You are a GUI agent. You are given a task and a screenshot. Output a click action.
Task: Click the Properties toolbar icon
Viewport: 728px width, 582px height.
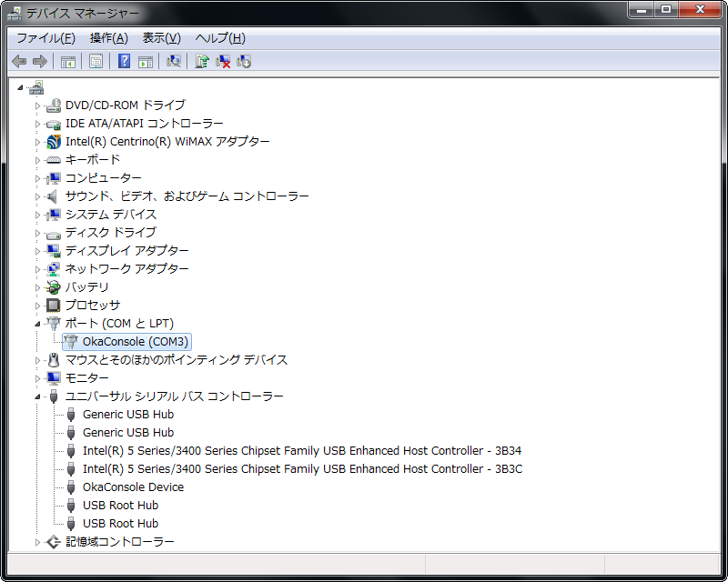click(x=96, y=61)
